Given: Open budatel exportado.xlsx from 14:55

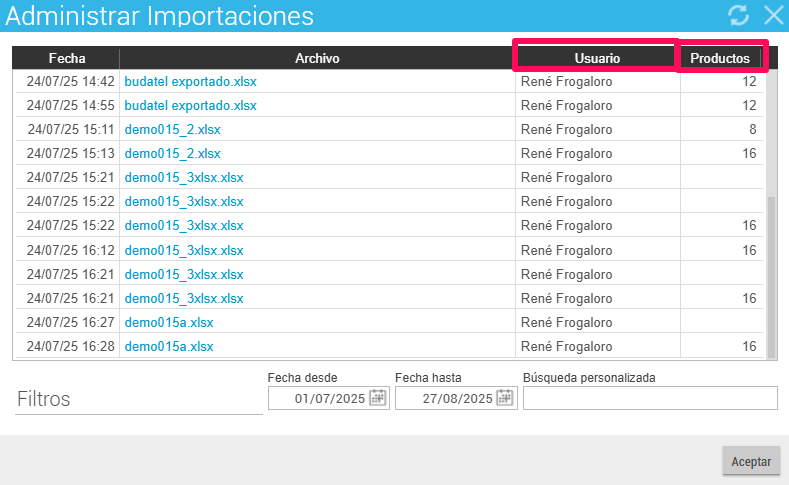Looking at the screenshot, I should coord(190,106).
